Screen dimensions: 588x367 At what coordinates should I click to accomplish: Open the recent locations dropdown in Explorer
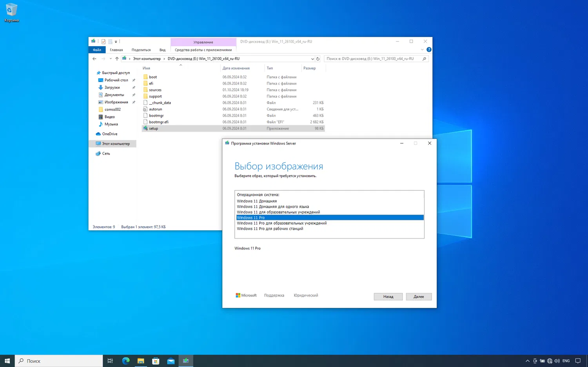pos(111,59)
